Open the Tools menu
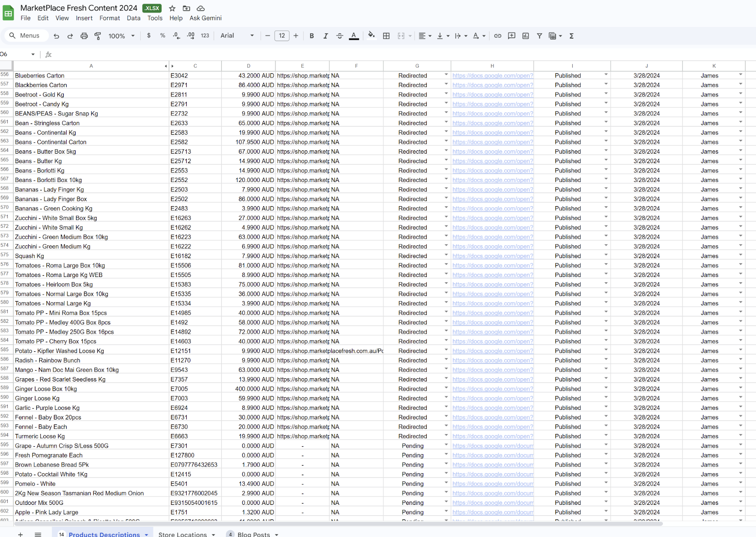 (155, 18)
